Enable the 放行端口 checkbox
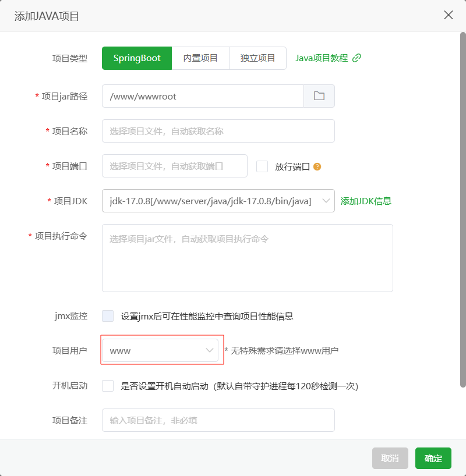 [262, 166]
